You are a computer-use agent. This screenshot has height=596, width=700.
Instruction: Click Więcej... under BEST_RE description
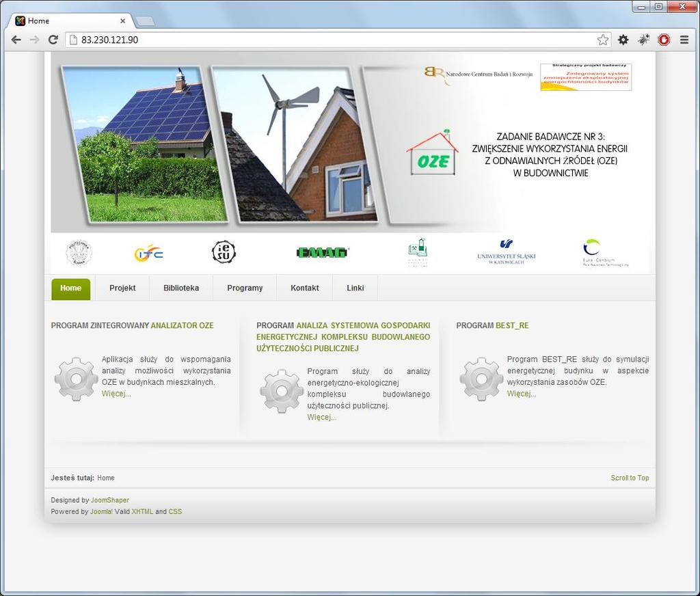tap(521, 394)
